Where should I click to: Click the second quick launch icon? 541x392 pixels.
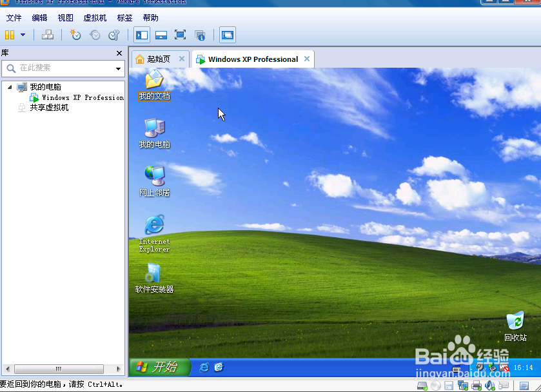pyautogui.click(x=219, y=367)
